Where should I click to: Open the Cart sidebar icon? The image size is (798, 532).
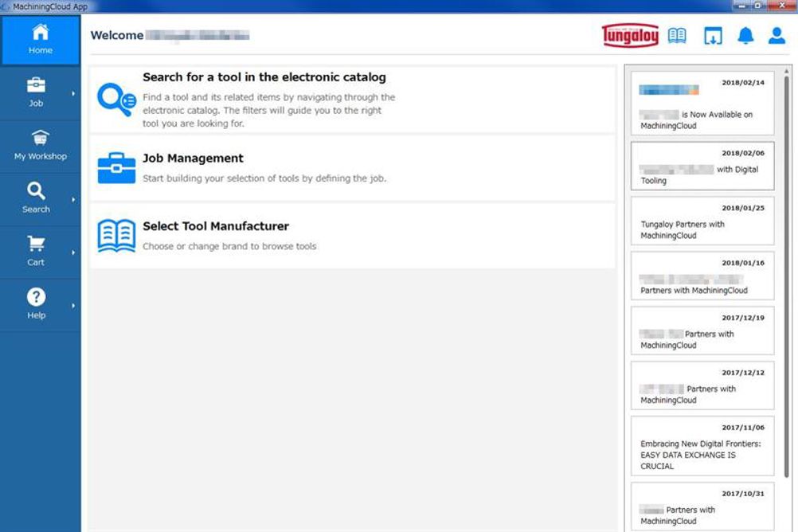click(x=36, y=244)
